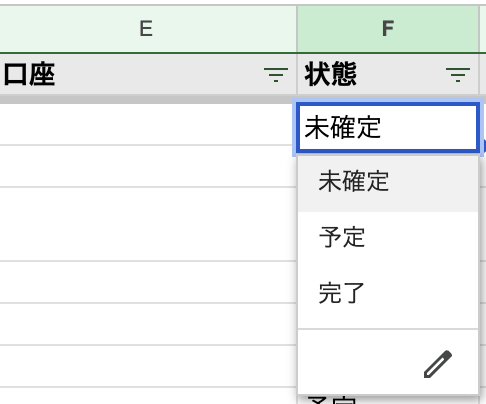Select empty 口座 cell beside 未確定 list option
The width and height of the screenshot is (486, 404).
click(x=148, y=166)
